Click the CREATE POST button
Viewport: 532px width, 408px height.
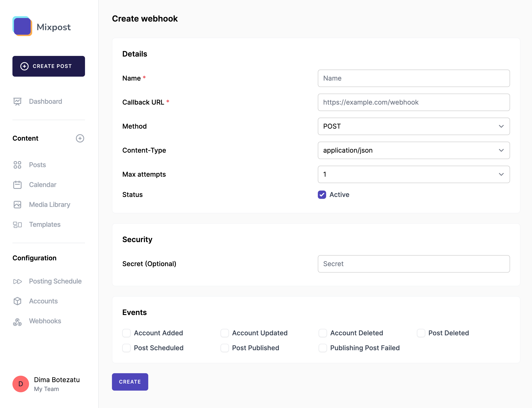coord(48,66)
